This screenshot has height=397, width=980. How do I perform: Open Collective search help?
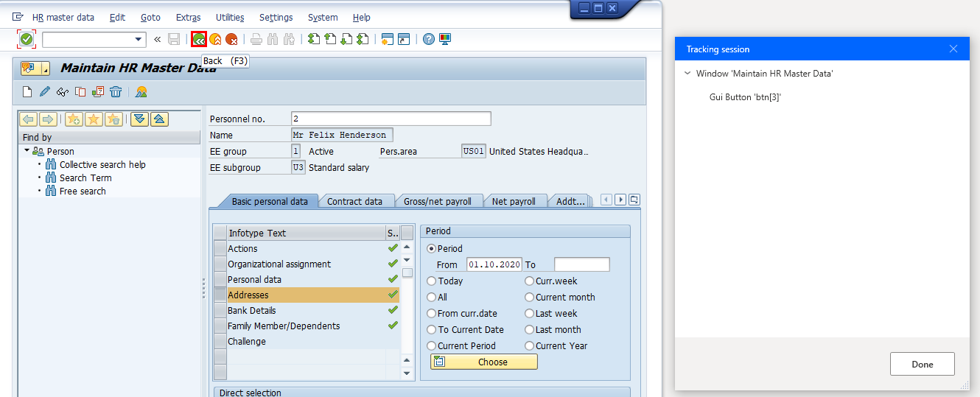pos(102,164)
